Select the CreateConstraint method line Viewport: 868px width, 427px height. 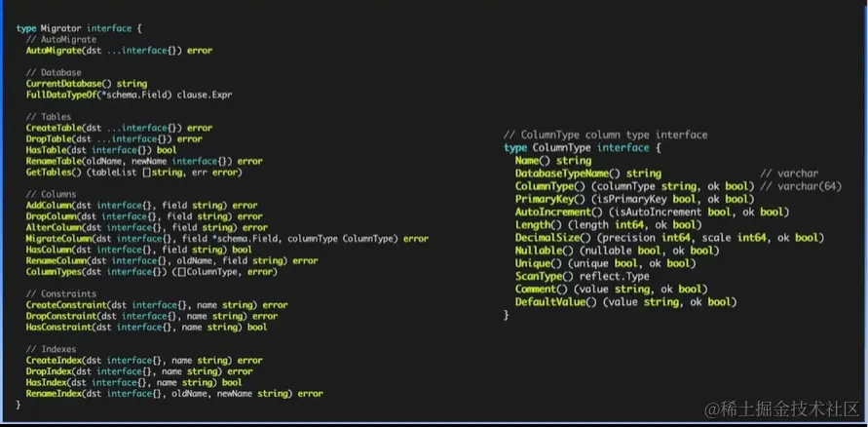coord(157,305)
